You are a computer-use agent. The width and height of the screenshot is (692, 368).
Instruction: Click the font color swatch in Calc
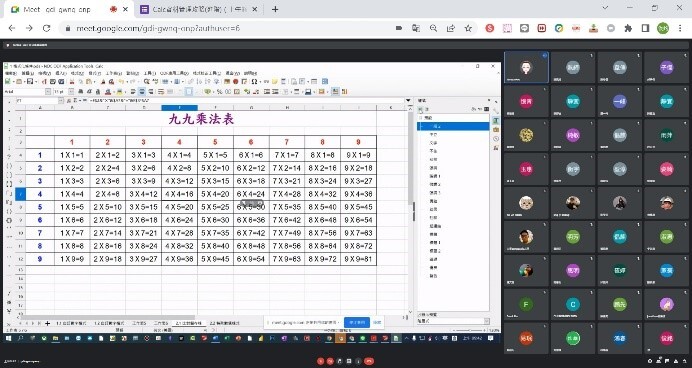pos(108,91)
